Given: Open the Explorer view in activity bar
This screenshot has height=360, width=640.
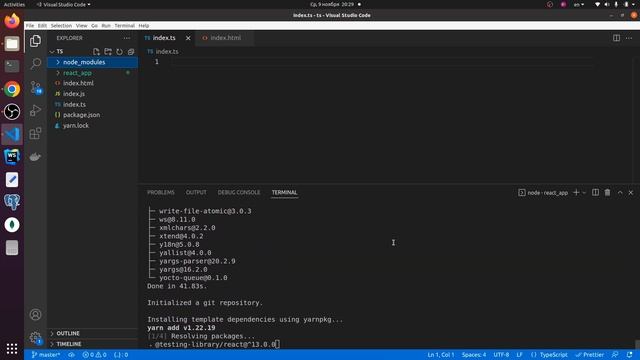Looking at the screenshot, I should pyautogui.click(x=36, y=41).
